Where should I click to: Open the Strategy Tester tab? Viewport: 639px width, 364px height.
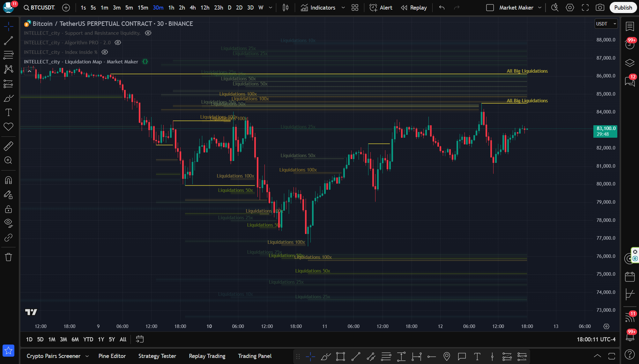coord(157,356)
